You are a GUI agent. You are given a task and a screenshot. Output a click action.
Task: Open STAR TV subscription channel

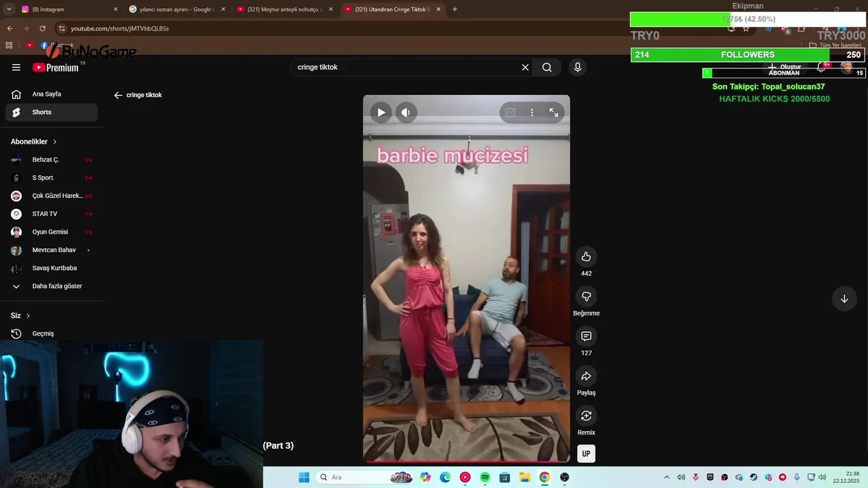click(52, 213)
